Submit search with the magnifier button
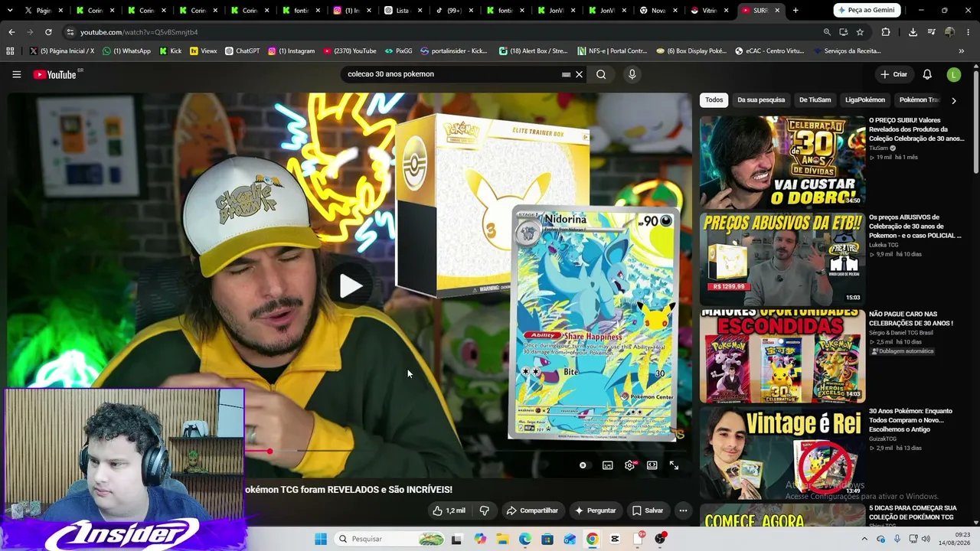980x551 pixels. pyautogui.click(x=601, y=74)
